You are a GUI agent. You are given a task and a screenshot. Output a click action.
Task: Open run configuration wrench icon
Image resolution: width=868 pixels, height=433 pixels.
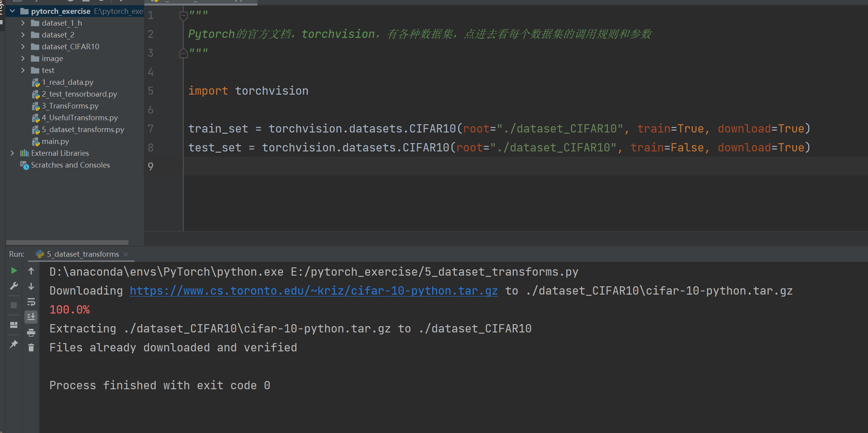[x=14, y=286]
